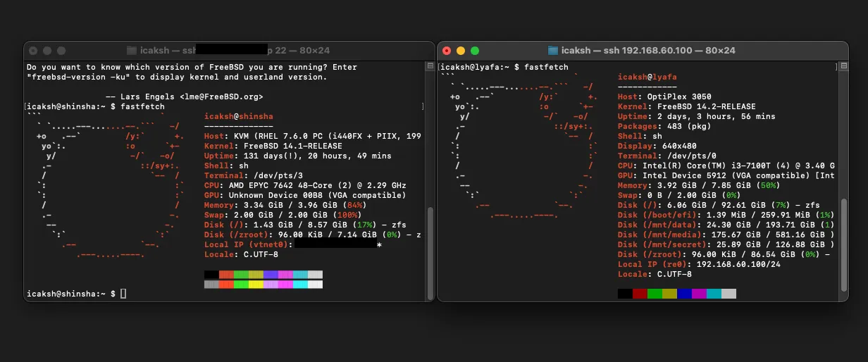
Task: Click the bright cyan swatch in shinsha's lower palette row
Action: click(300, 285)
